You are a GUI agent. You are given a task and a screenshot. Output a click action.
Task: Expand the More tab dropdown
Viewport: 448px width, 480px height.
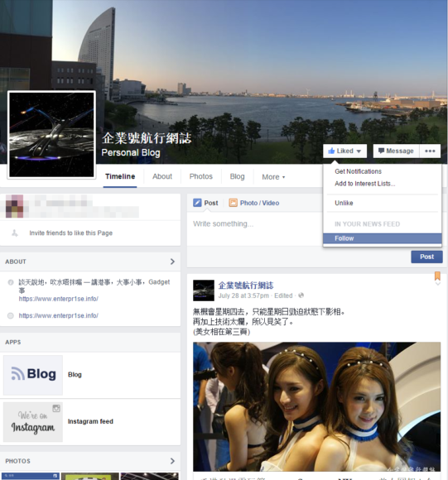point(273,177)
